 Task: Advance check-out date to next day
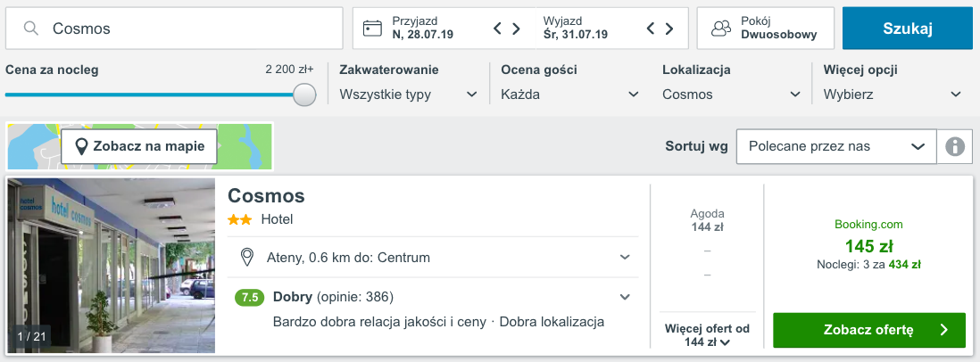click(668, 29)
